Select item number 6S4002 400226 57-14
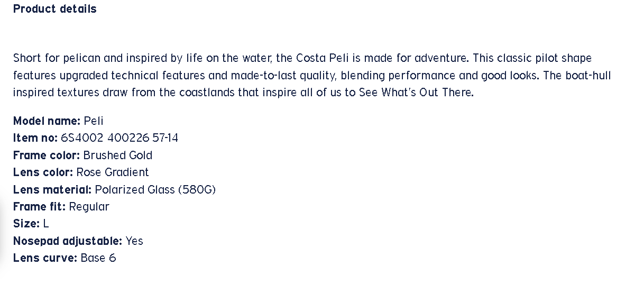The image size is (644, 284). point(119,138)
